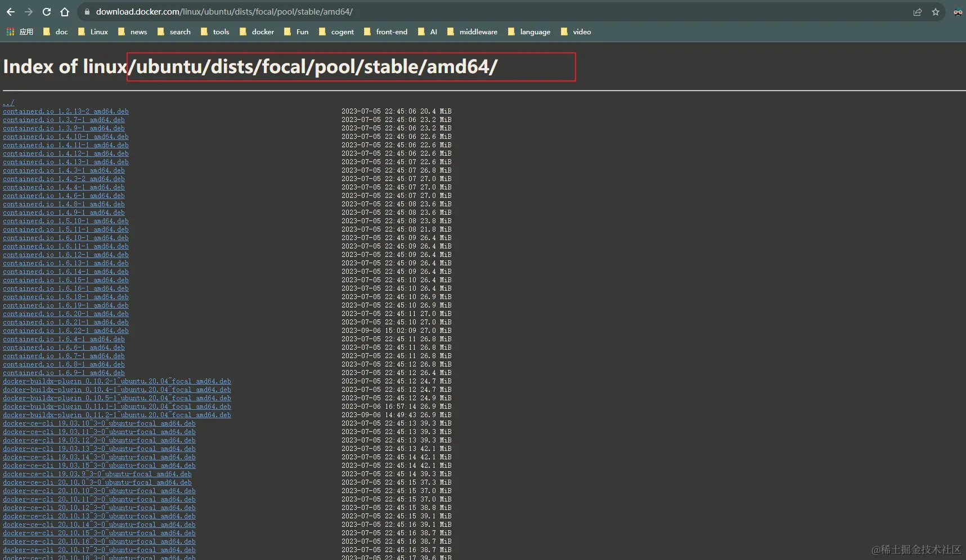Viewport: 966px width, 560px height.
Task: Share this page using the share icon
Action: click(918, 12)
